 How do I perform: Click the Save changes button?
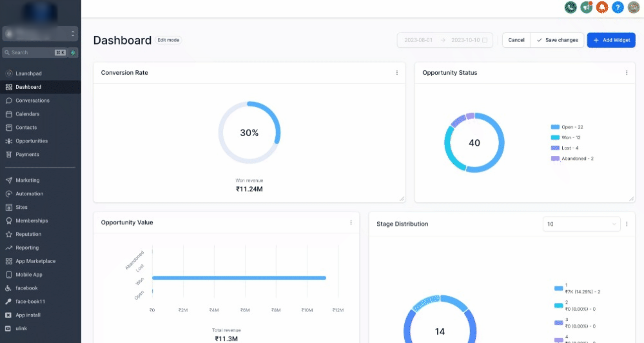(x=557, y=40)
